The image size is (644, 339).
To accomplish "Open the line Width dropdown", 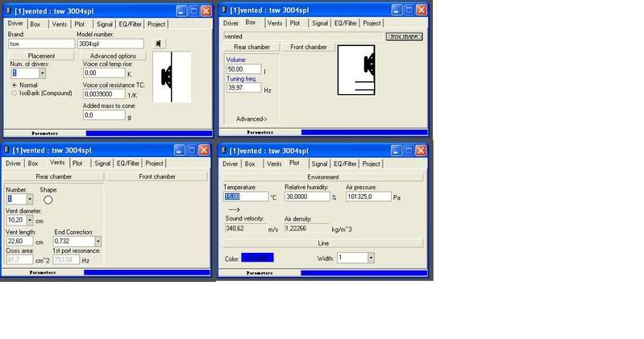I will (370, 258).
